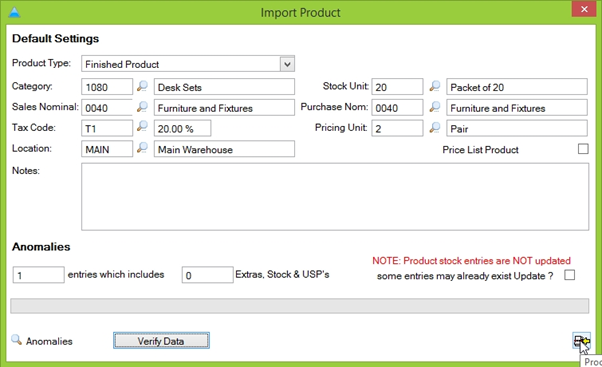Click the anomalies entries count field showing 1
Viewport: 602px width, 367px height.
click(38, 275)
